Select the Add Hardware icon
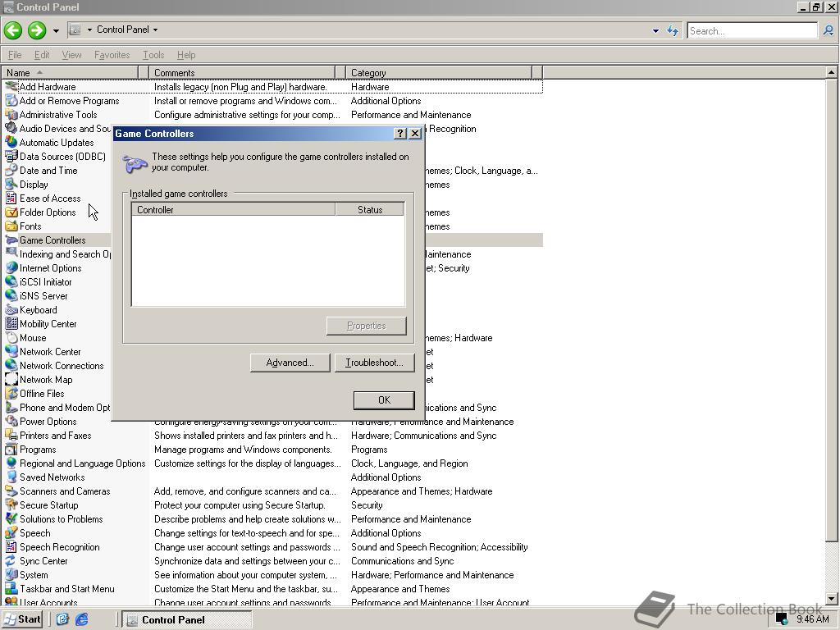 click(11, 86)
